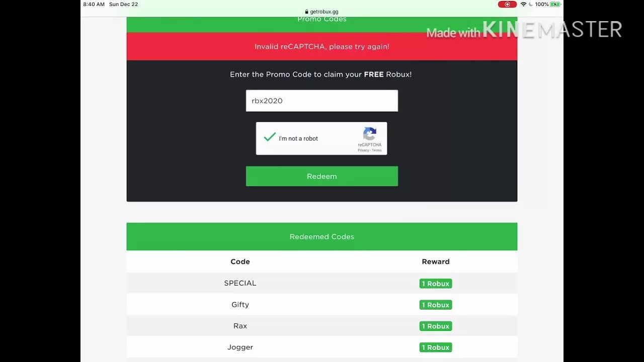Select the Rax code text
Viewport: 644px width, 362px height.
240,326
